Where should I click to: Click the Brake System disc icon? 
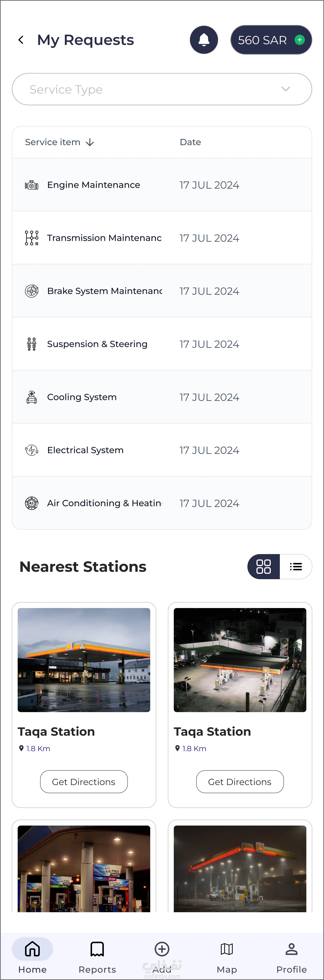[x=31, y=291]
